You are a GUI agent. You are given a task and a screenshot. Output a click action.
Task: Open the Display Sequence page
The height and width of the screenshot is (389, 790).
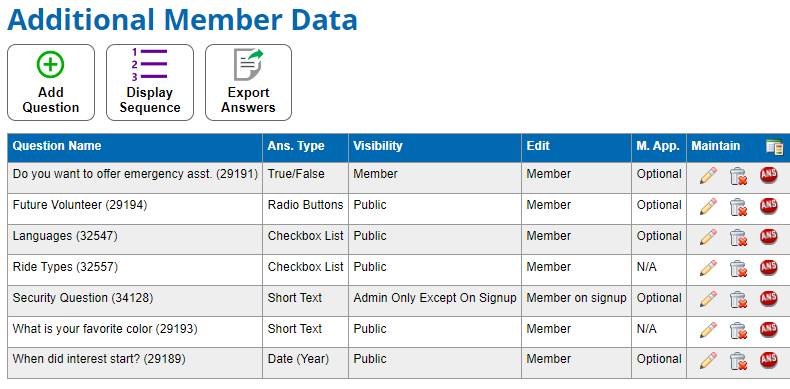150,83
